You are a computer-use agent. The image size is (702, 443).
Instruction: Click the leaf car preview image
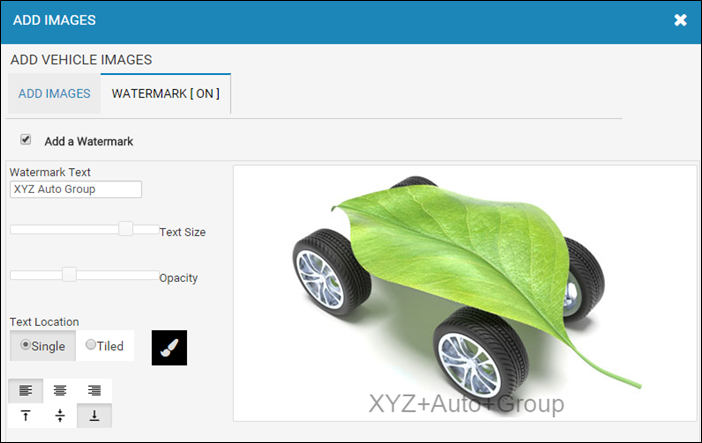tap(465, 293)
